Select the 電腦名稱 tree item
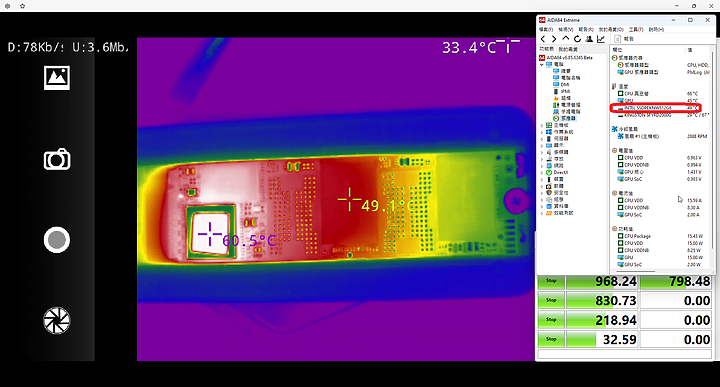Viewport: 720px width, 387px height. pos(567,78)
